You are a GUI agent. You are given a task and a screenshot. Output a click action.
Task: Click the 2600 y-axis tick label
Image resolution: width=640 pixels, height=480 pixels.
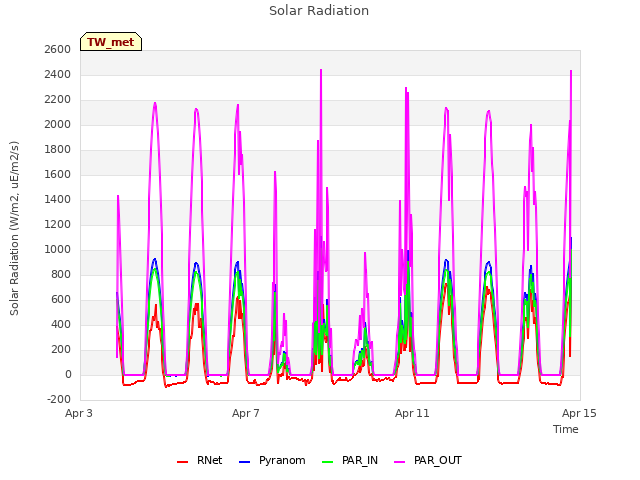[58, 49]
